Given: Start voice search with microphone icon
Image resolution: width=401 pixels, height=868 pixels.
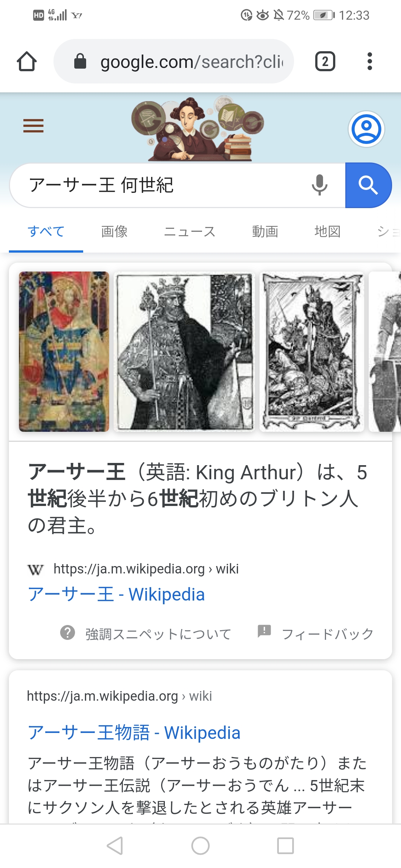Looking at the screenshot, I should [x=319, y=185].
